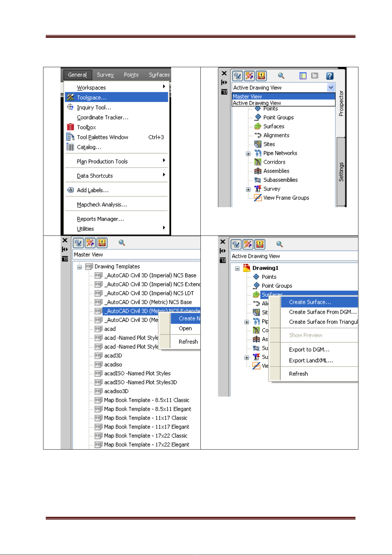Toggle the orange arrows state icon in Prospector-tab toolspace
Screen dimensions: 392x555
click(249, 76)
